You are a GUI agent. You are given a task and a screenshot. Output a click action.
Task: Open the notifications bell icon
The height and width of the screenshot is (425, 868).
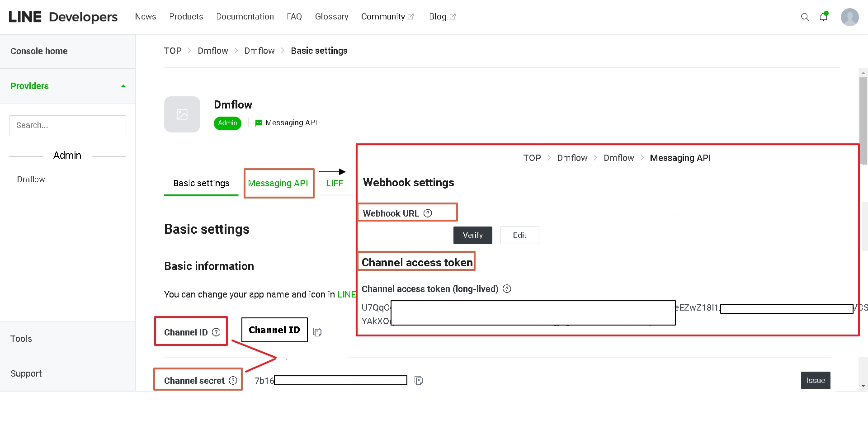click(824, 17)
